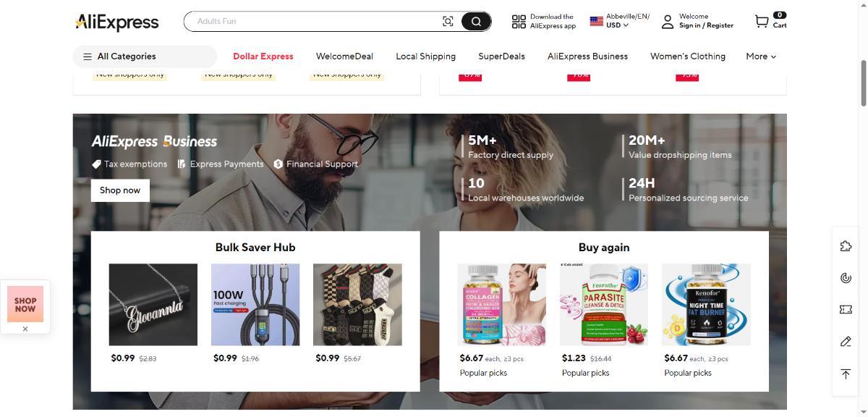Click the page vertical scrollbar
The width and height of the screenshot is (868, 417).
[863, 83]
